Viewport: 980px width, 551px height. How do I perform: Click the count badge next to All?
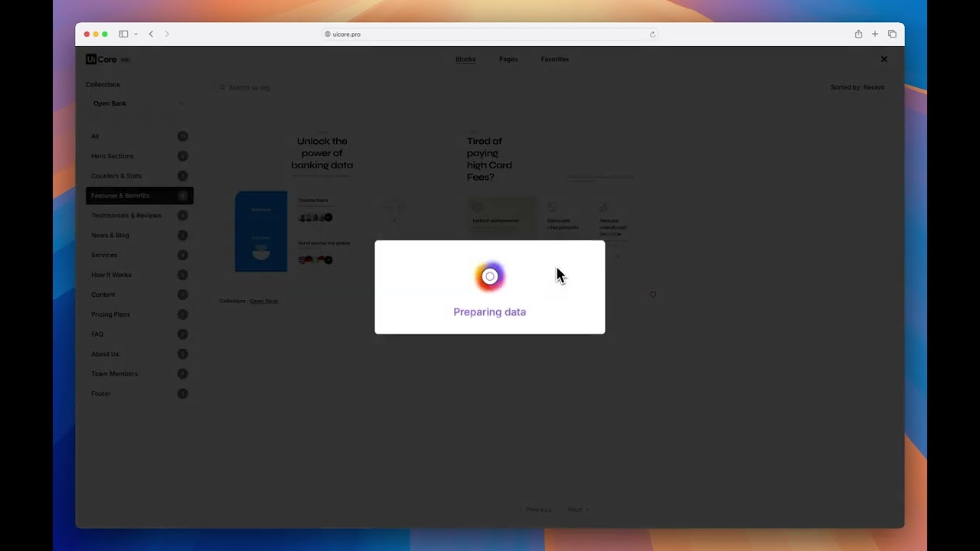(x=182, y=136)
